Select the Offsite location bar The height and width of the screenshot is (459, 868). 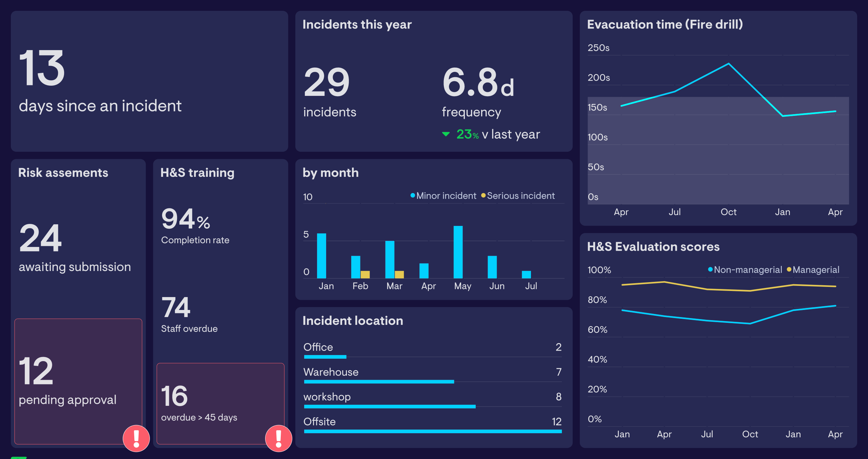tap(433, 431)
